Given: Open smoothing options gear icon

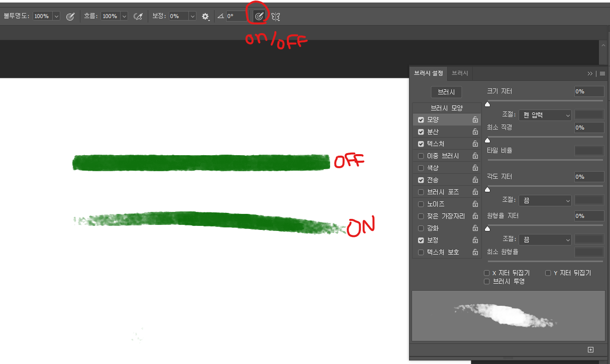Looking at the screenshot, I should 206,16.
